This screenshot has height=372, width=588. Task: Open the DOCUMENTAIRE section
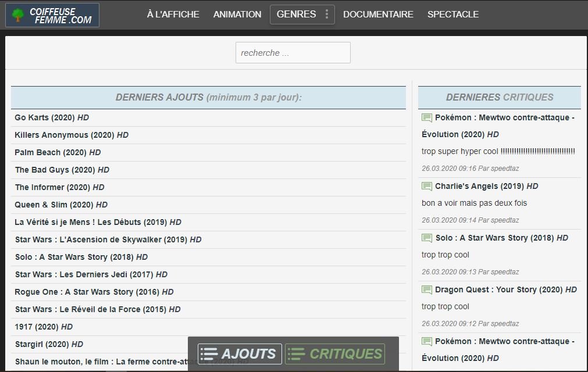coord(378,14)
